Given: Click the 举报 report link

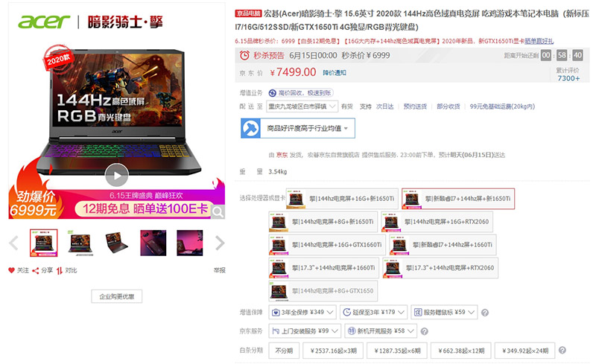Looking at the screenshot, I should [x=219, y=270].
